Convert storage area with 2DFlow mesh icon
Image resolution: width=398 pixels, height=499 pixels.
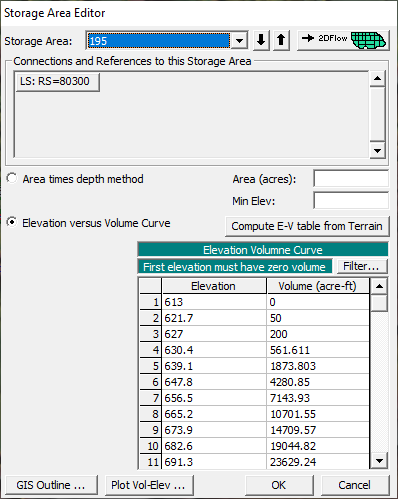[x=343, y=40]
